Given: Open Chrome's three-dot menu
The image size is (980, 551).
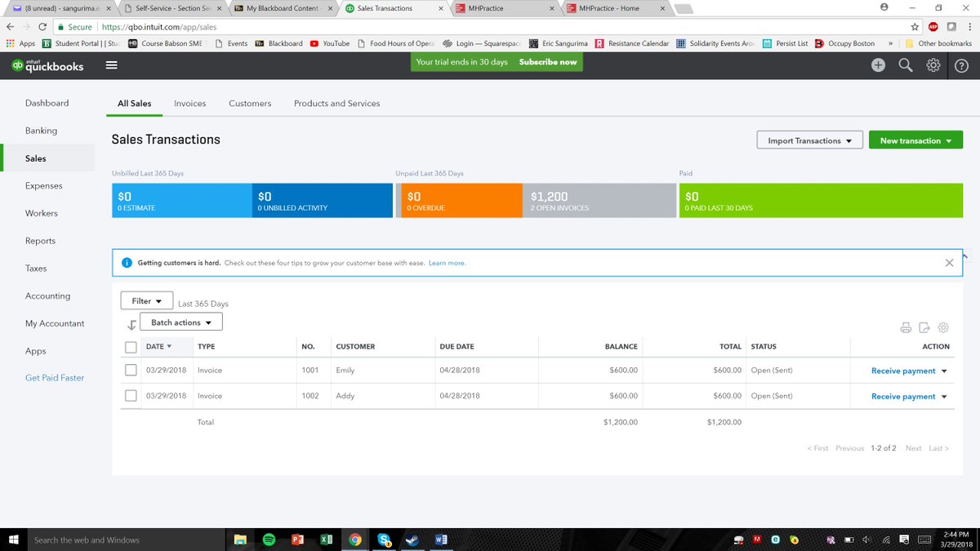Looking at the screenshot, I should click(969, 26).
